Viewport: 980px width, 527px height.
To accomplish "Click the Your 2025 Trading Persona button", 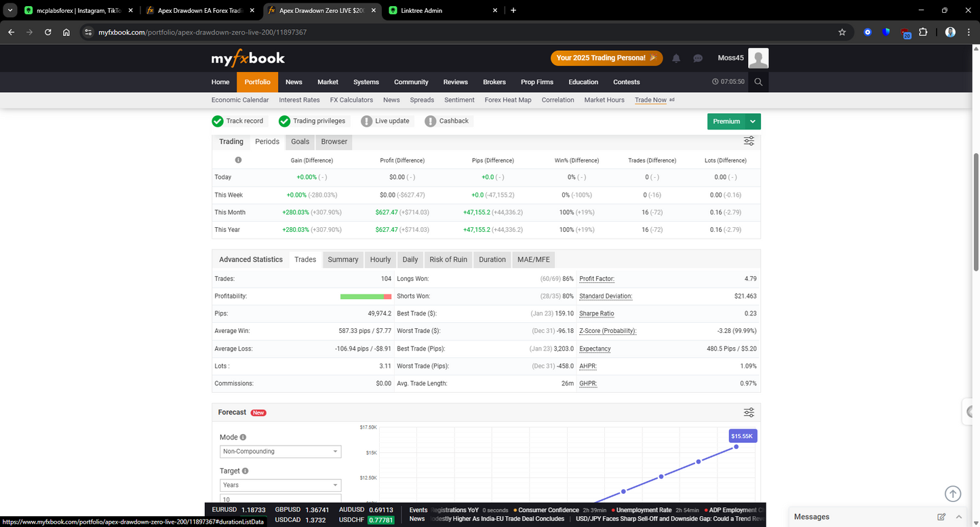I will point(606,58).
